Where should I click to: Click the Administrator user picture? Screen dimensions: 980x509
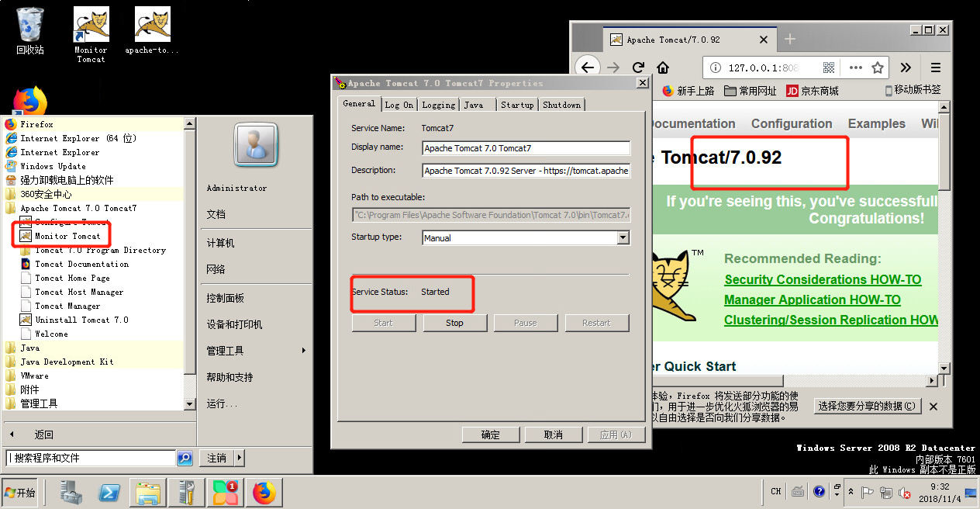tap(255, 144)
